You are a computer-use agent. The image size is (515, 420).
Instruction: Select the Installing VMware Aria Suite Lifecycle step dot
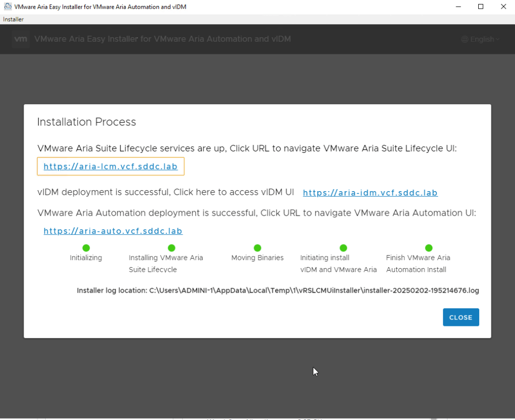[171, 248]
